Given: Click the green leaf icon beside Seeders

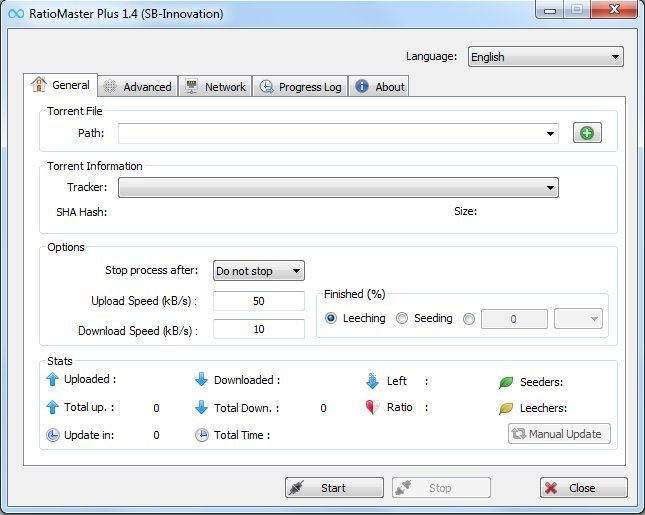Looking at the screenshot, I should 506,382.
